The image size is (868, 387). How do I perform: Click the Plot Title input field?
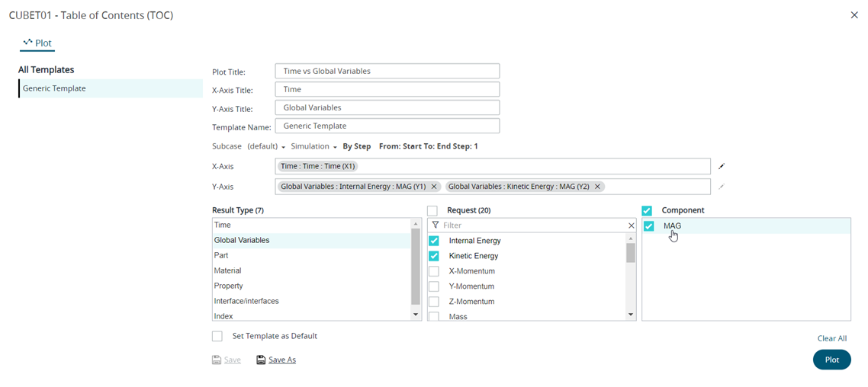point(387,71)
